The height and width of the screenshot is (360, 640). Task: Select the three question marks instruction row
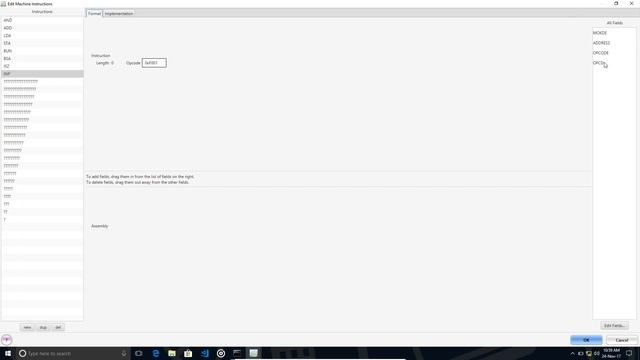tap(42, 204)
